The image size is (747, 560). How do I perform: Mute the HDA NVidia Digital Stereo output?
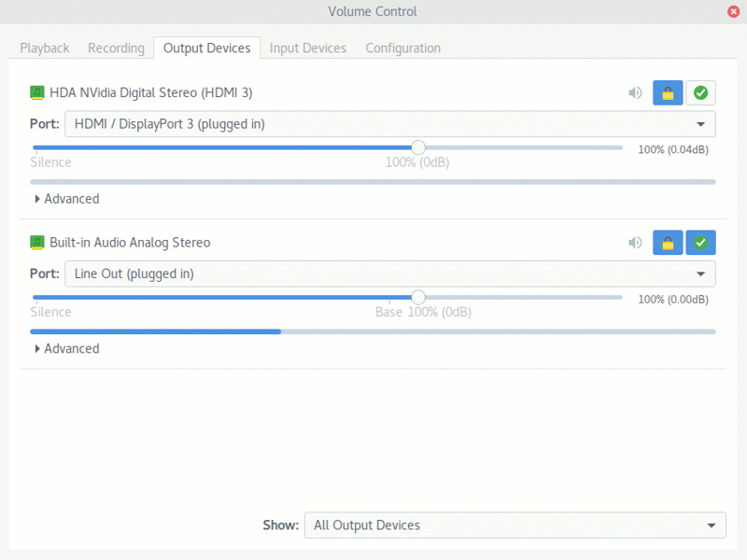point(635,92)
